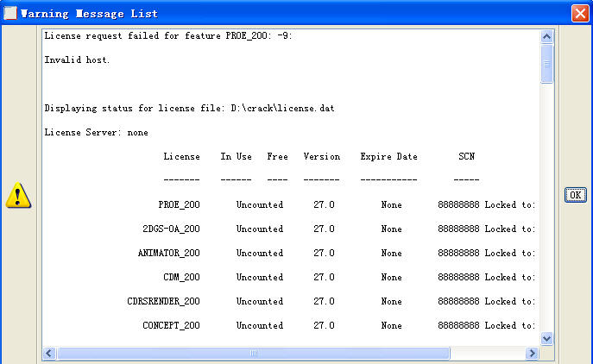Click 'None' expire date in PROE_200 row
Image resolution: width=593 pixels, height=364 pixels.
[391, 205]
